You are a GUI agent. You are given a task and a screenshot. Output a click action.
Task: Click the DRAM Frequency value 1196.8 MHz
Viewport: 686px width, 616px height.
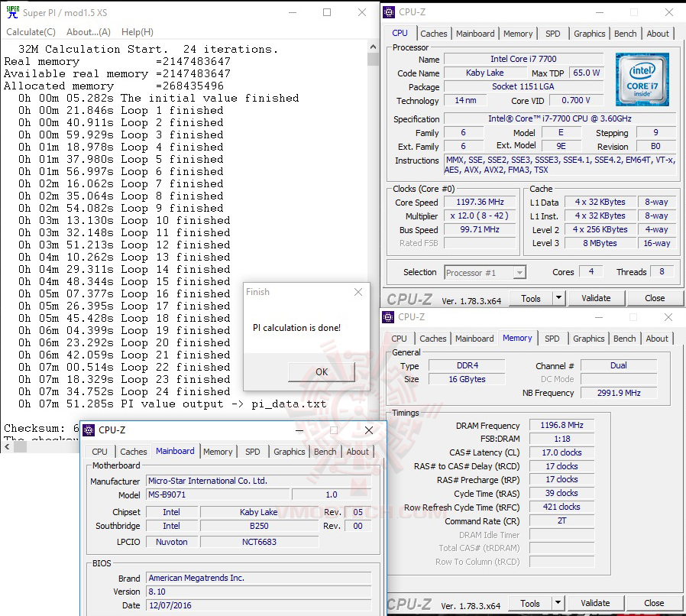tap(561, 425)
